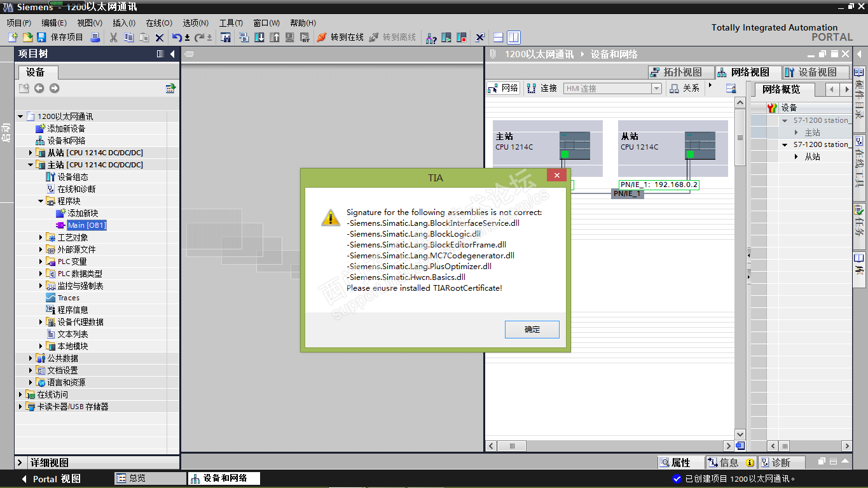Collapse the 程序块 folder

[41, 201]
